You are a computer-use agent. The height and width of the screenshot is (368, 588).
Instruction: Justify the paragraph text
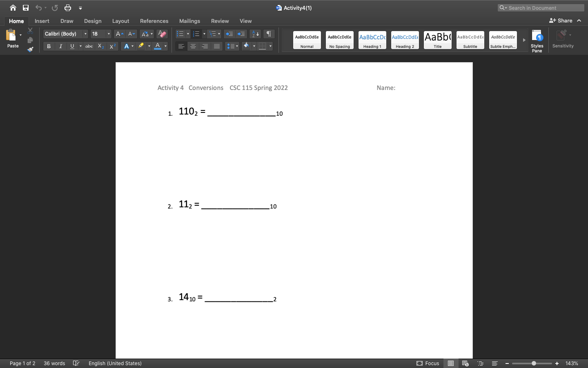(217, 46)
